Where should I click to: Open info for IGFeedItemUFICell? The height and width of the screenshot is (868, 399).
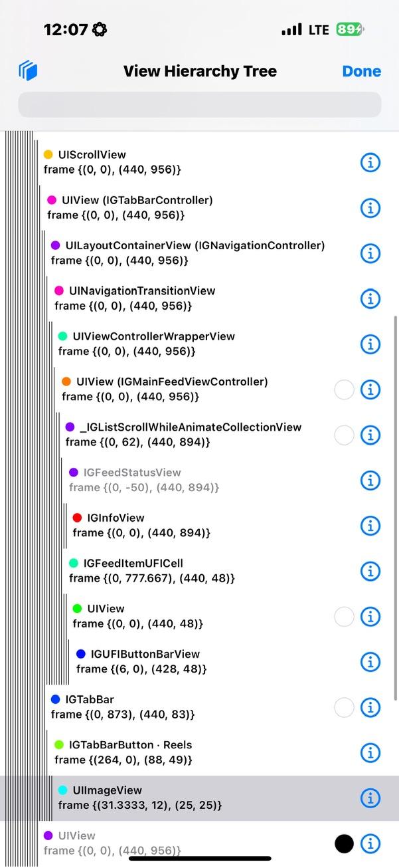pos(370,571)
